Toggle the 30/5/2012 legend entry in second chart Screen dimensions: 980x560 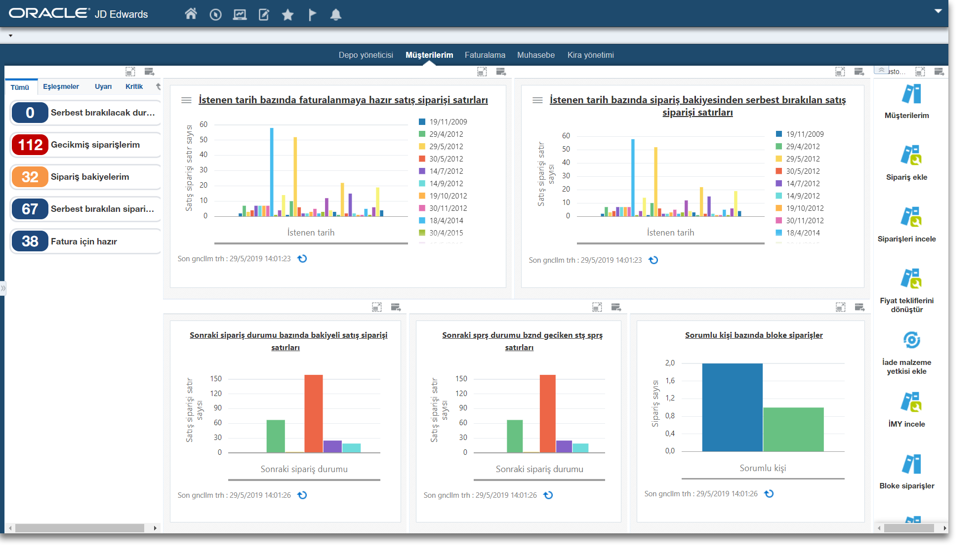[803, 171]
